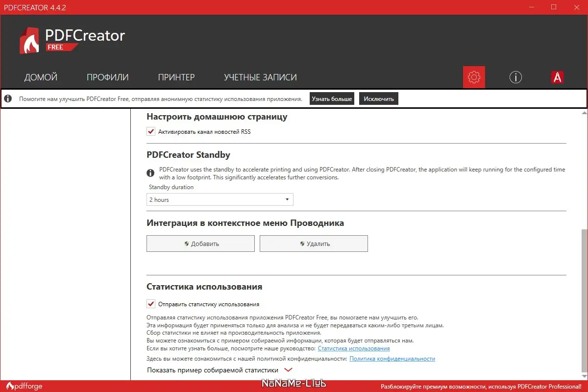The height and width of the screenshot is (392, 588).
Task: Open the УЧЕТНЫЕ ЗАПИСИ tab
Action: [x=260, y=77]
